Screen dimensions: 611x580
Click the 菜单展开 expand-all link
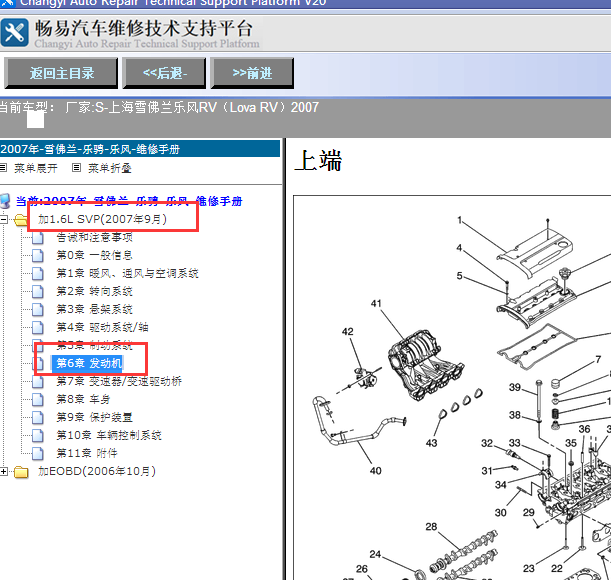point(35,168)
